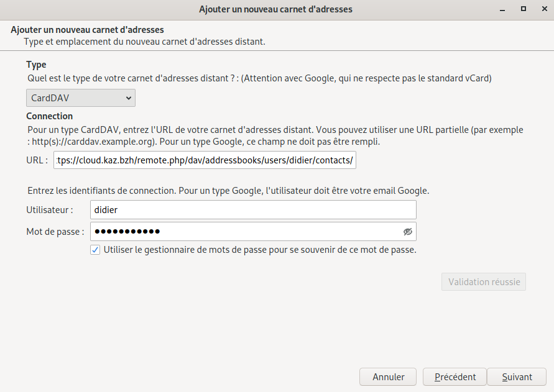Reveal the password with the eye icon
Viewport: 554px width, 392px height.
coord(407,232)
